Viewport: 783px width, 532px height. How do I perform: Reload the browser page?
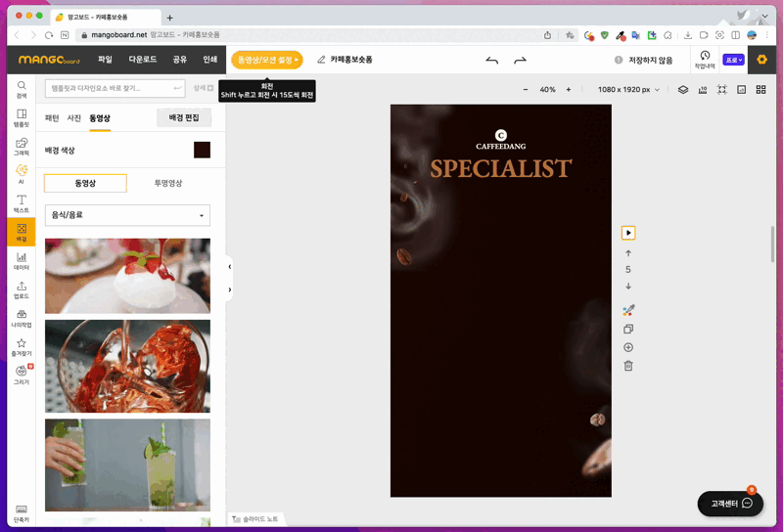tap(48, 35)
